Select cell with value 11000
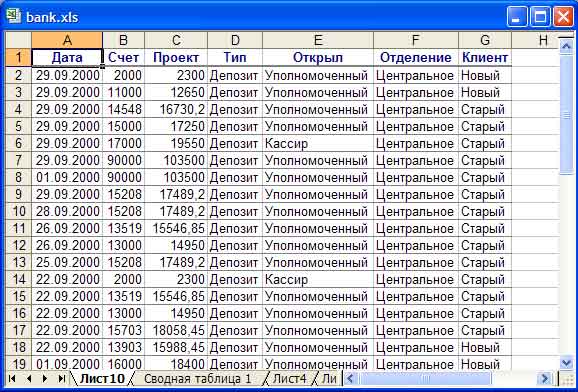The height and width of the screenshot is (392, 578). (x=123, y=92)
